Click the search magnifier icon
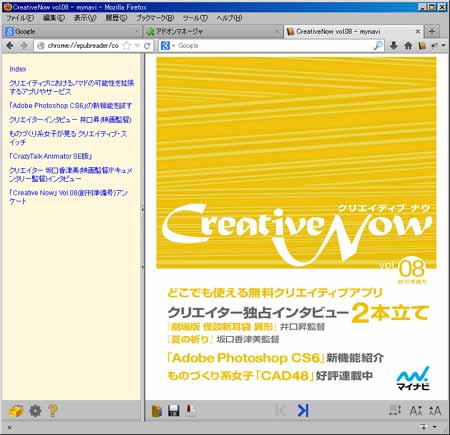The image size is (450, 435). point(378,46)
